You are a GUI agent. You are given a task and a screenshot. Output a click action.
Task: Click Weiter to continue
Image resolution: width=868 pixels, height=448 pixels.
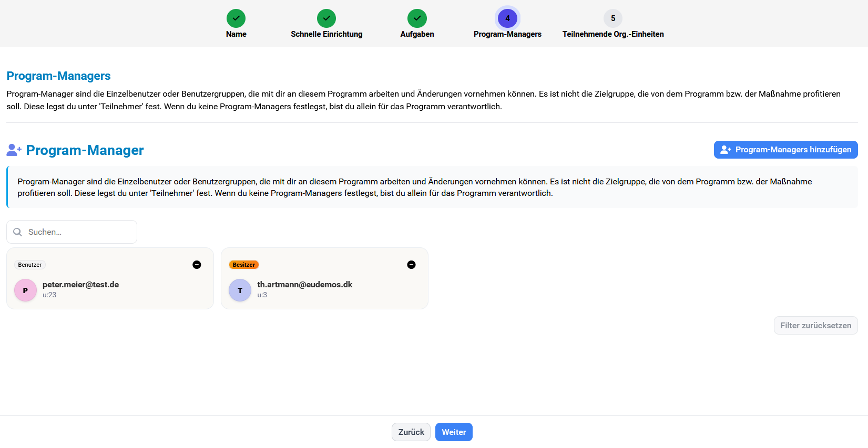(454, 432)
